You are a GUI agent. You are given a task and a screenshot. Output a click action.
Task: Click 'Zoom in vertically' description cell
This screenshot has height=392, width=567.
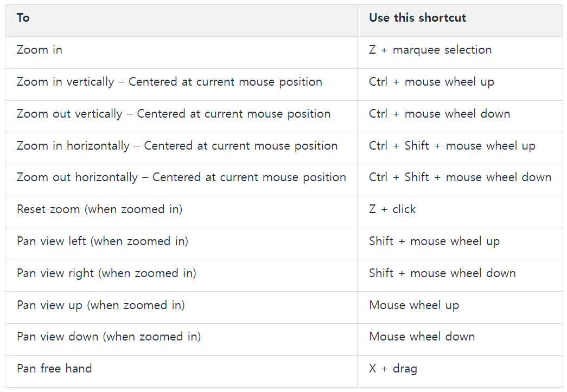pyautogui.click(x=169, y=82)
